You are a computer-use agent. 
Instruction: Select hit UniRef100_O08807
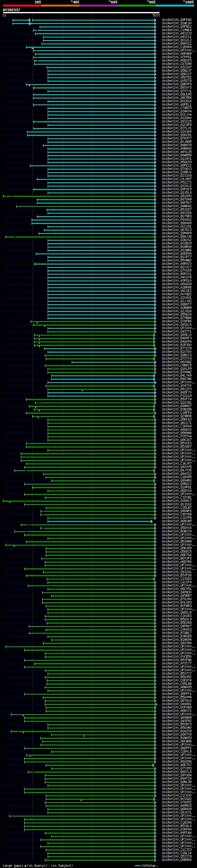(177, 501)
